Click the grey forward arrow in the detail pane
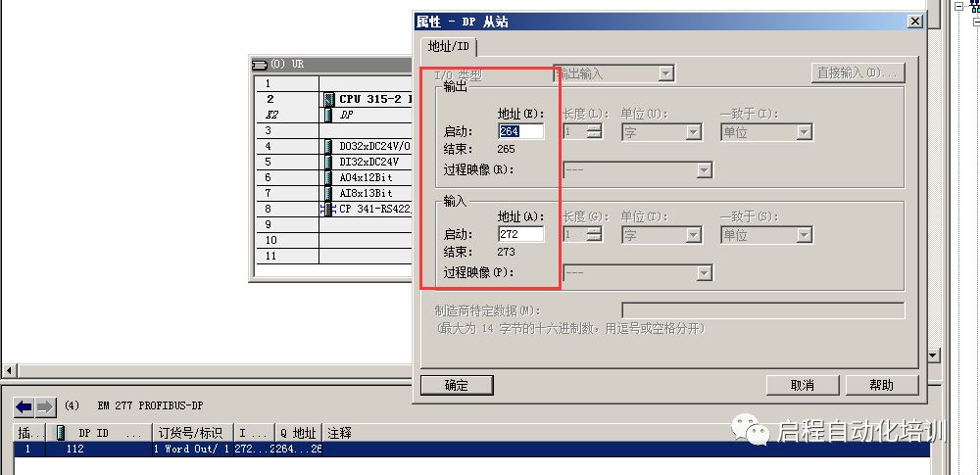Screen dimensions: 980x475 click(45, 407)
